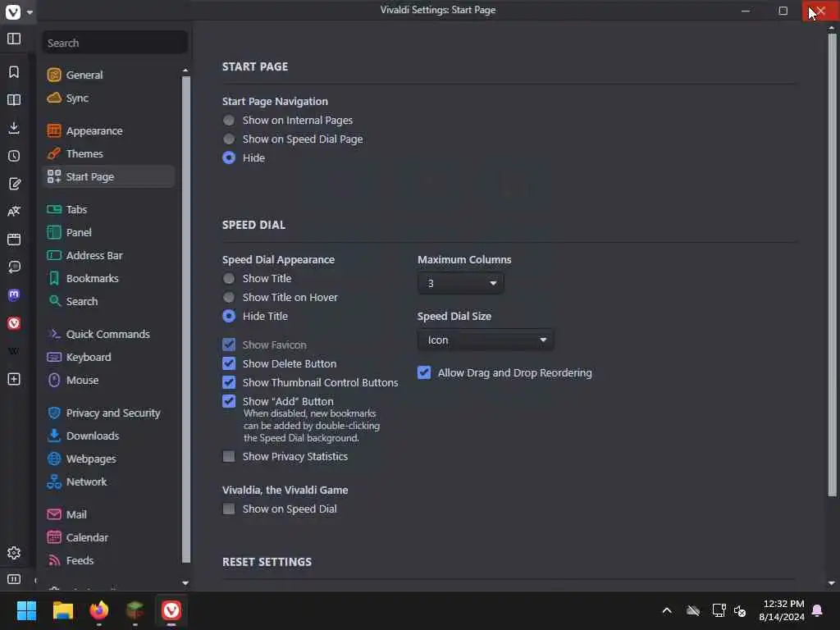Screen dimensions: 840x630
Task: Select Show Title on Hover radio
Action: pos(229,297)
